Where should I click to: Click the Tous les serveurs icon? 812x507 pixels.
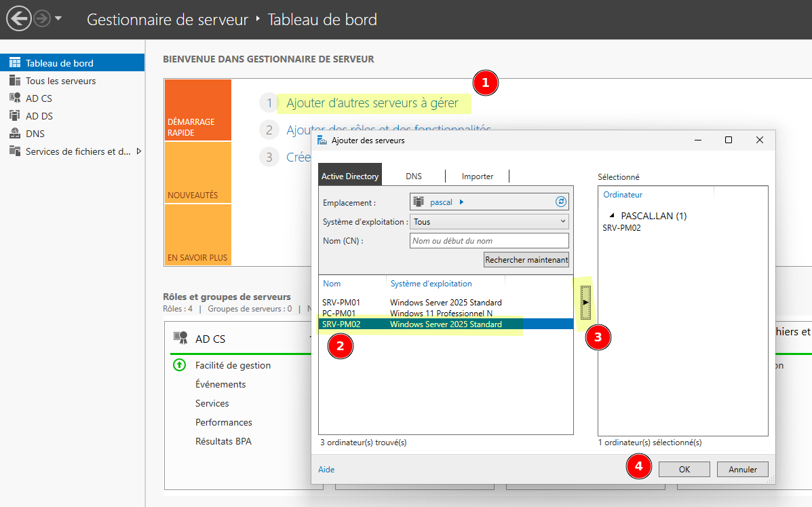point(15,81)
